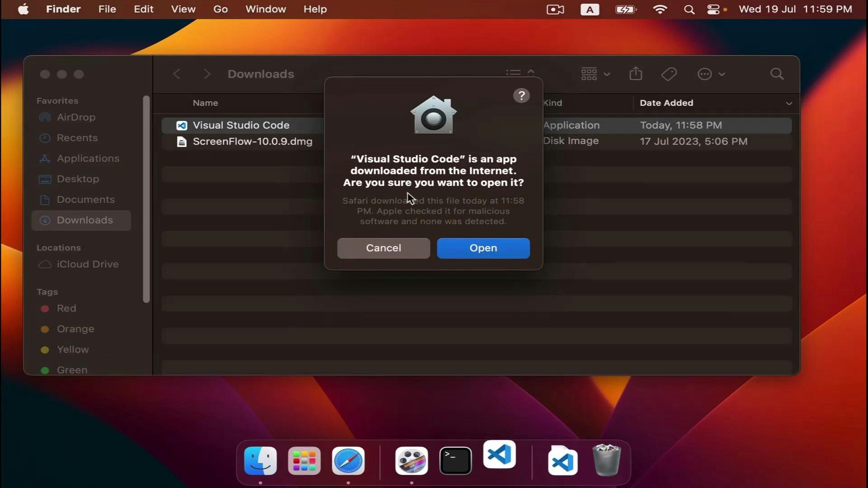Select Applications in the sidebar

coord(88,159)
